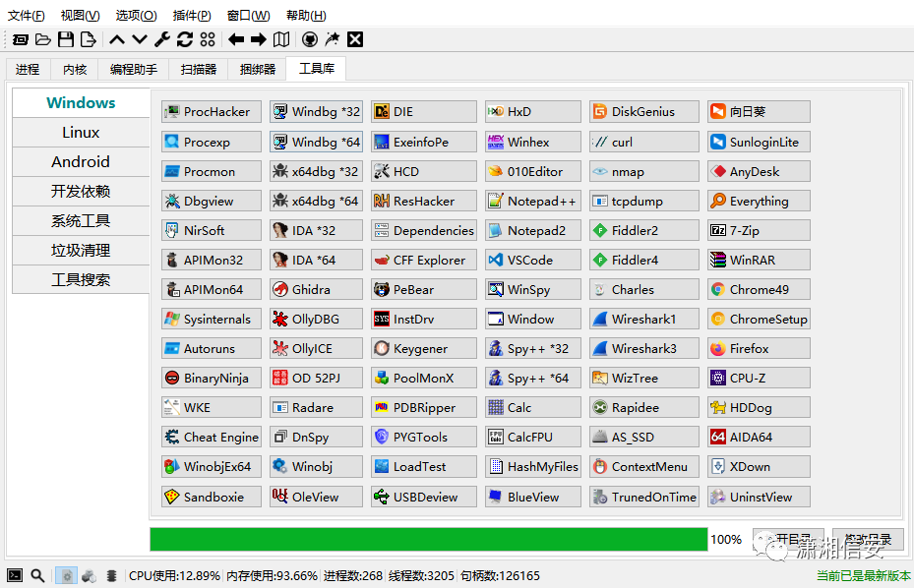Viewport: 914px width, 588px height.
Task: Click the chip icon in status bar
Action: pos(112,576)
